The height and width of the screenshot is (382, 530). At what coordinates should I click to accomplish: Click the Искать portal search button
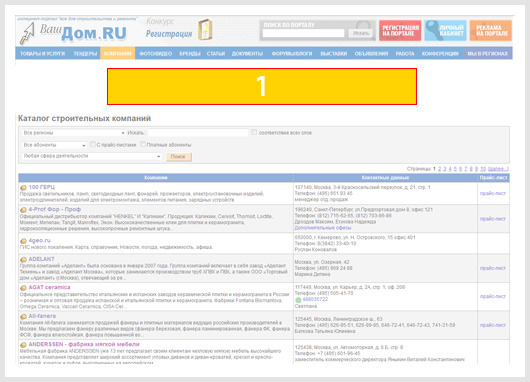click(361, 33)
